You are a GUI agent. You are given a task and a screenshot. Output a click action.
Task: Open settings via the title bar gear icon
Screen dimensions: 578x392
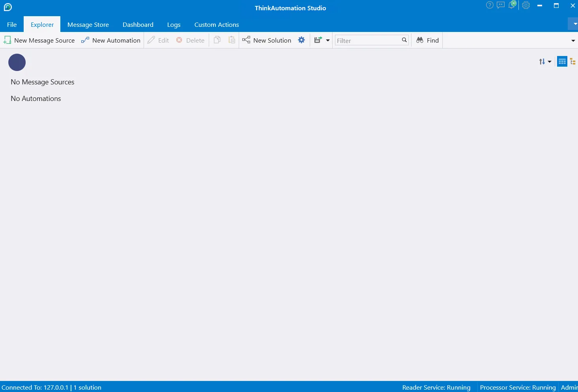526,5
